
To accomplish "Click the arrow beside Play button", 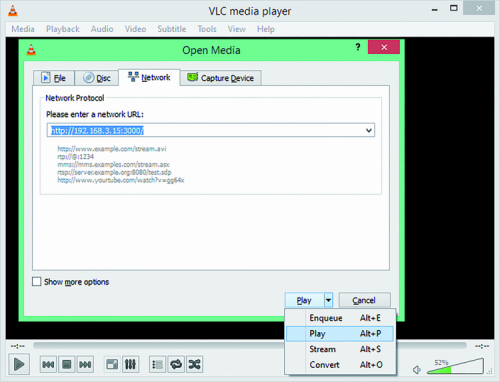I will pyautogui.click(x=328, y=300).
